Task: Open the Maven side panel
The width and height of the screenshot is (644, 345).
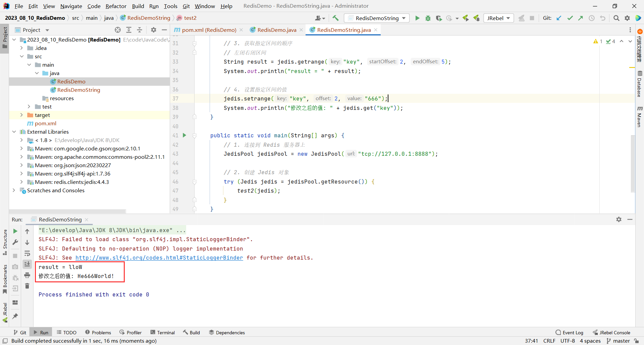Action: [640, 117]
